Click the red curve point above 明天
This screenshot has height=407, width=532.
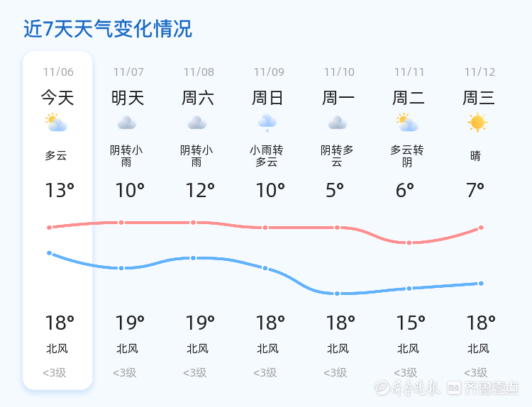click(121, 223)
